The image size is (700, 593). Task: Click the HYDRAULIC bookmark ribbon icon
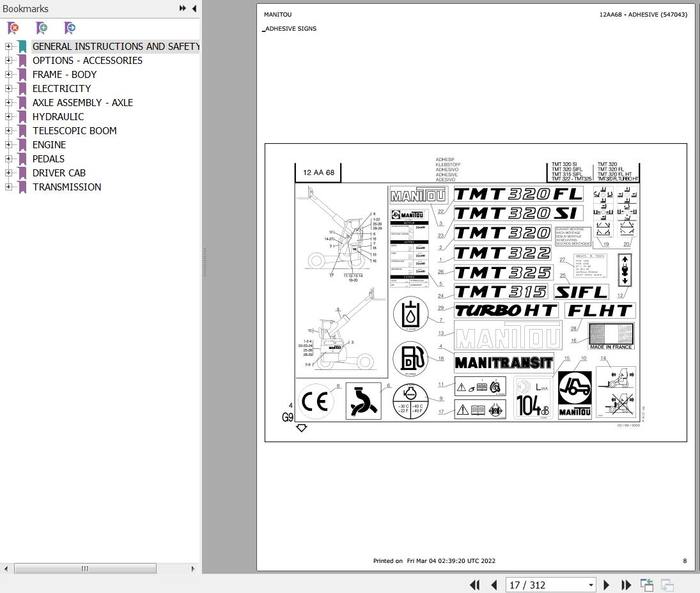click(x=22, y=117)
